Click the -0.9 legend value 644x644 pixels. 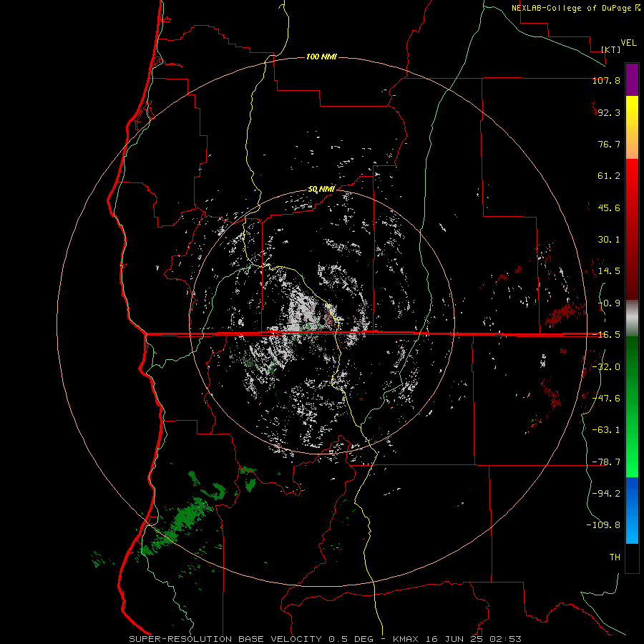[x=609, y=303]
